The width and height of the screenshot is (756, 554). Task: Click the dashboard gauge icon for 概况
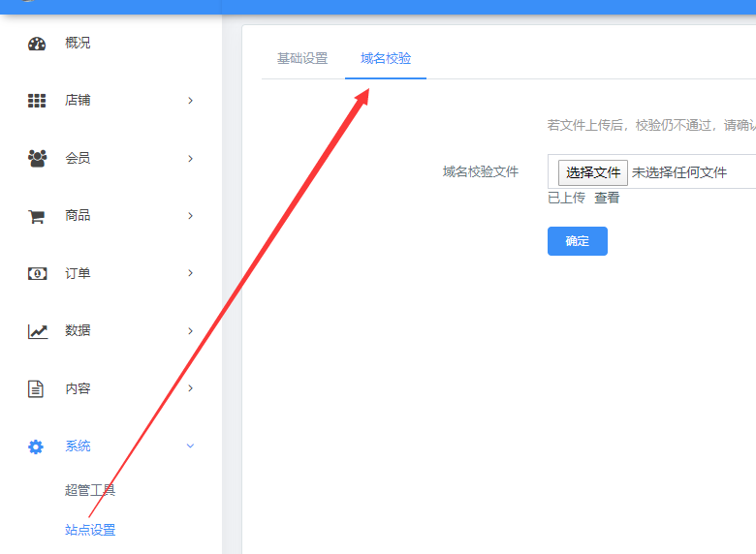click(37, 44)
